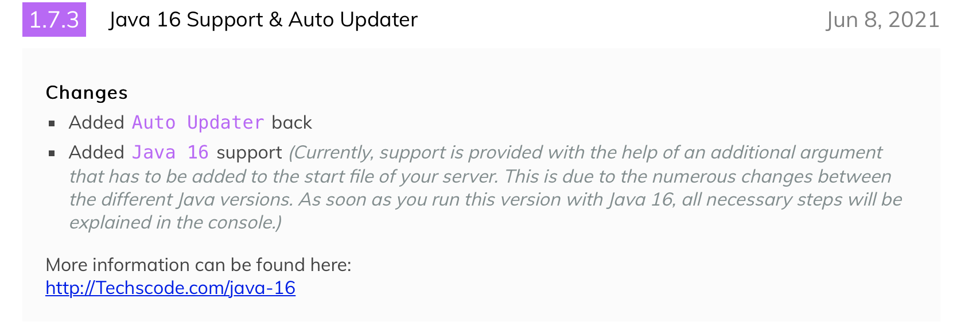980x325 pixels.
Task: Click the bullet marker before Auto Updater entry
Action: pos(52,123)
